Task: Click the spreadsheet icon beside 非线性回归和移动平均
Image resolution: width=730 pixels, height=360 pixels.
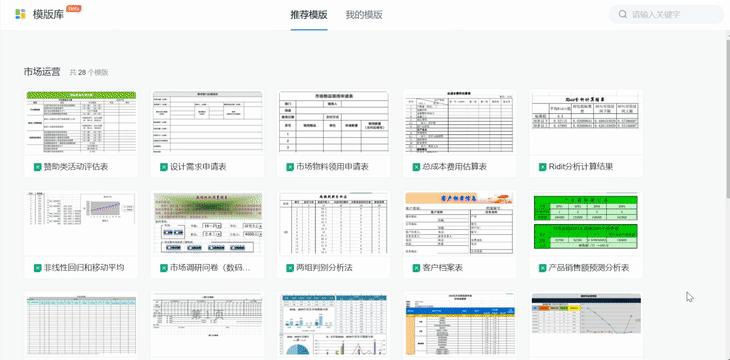Action: coord(38,268)
